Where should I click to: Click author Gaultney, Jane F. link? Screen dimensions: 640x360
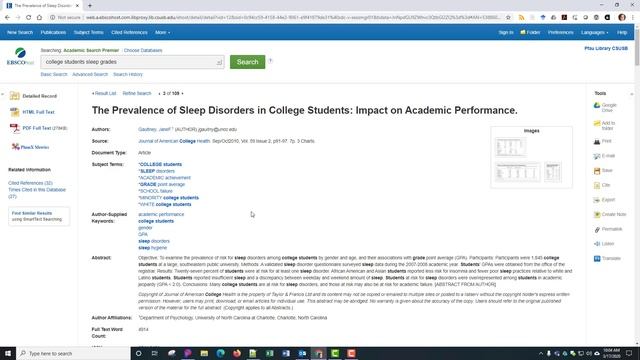point(155,129)
